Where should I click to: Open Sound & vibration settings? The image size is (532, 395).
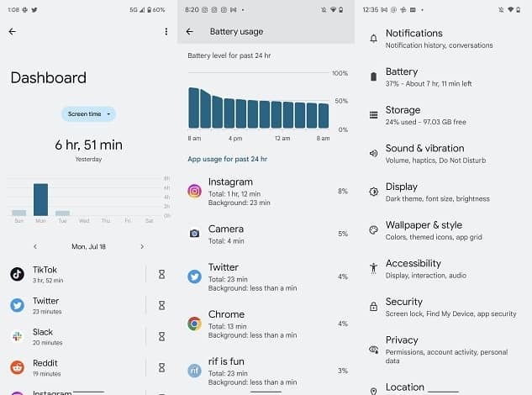click(x=444, y=154)
